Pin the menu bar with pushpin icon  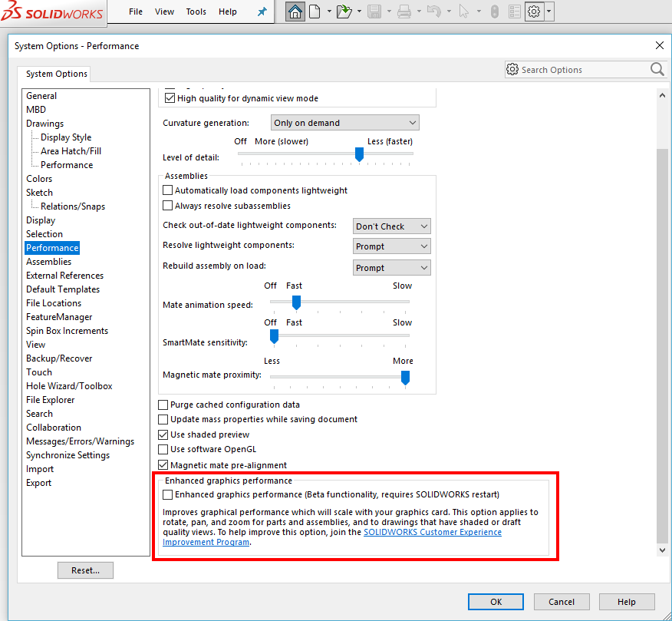click(262, 12)
